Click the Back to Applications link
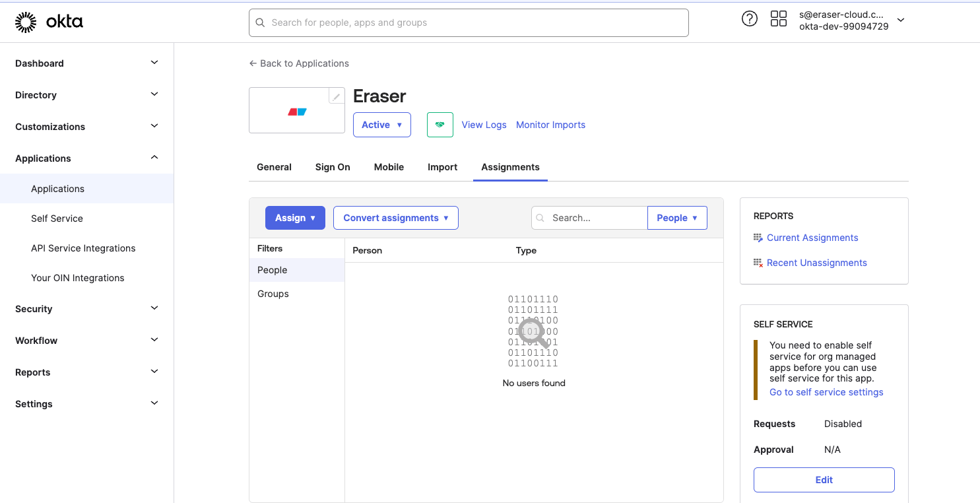Image resolution: width=980 pixels, height=503 pixels. click(299, 63)
